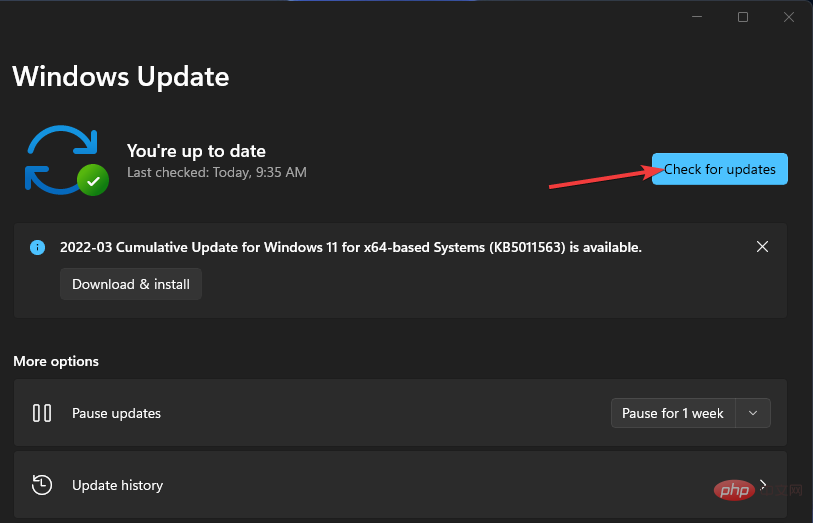This screenshot has width=813, height=523.
Task: Click the KB5011563 cumulative update message
Action: [x=350, y=247]
